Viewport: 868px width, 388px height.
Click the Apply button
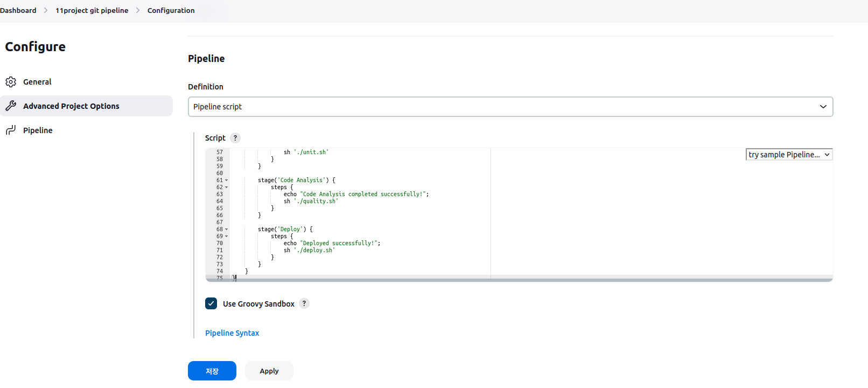(x=269, y=371)
